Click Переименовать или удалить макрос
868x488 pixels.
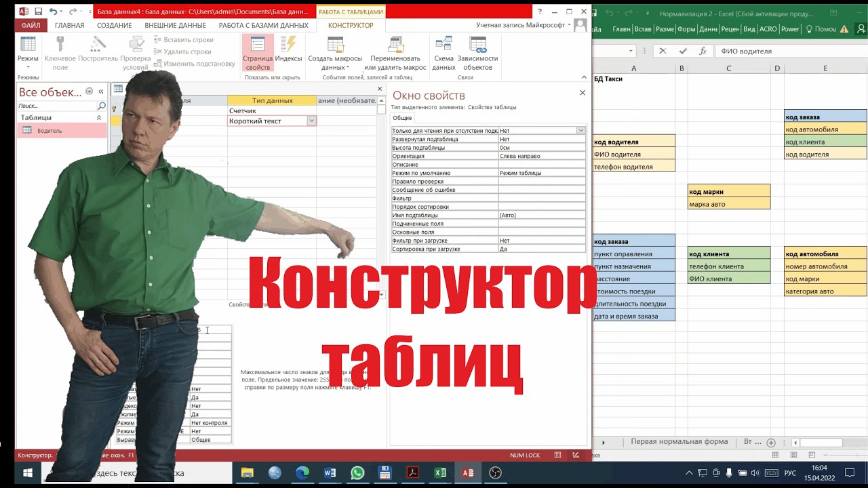[395, 53]
